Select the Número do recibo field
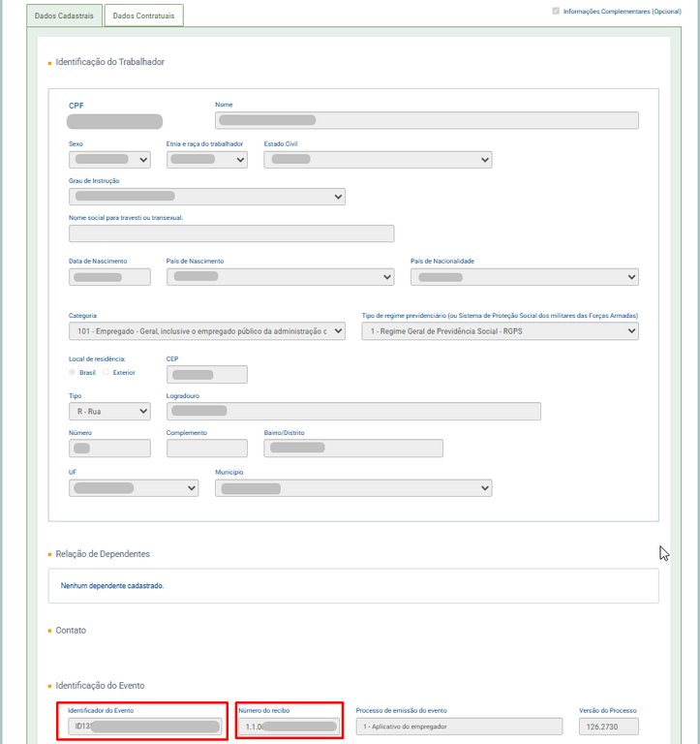 289,727
